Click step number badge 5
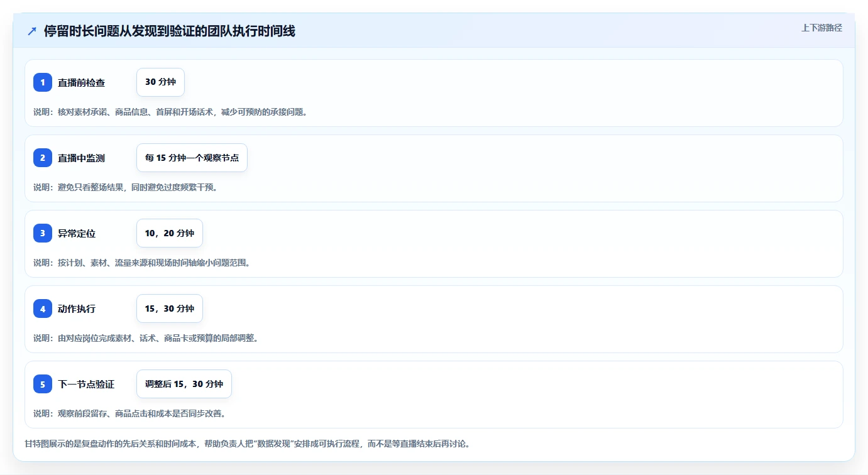868x475 pixels. [43, 384]
